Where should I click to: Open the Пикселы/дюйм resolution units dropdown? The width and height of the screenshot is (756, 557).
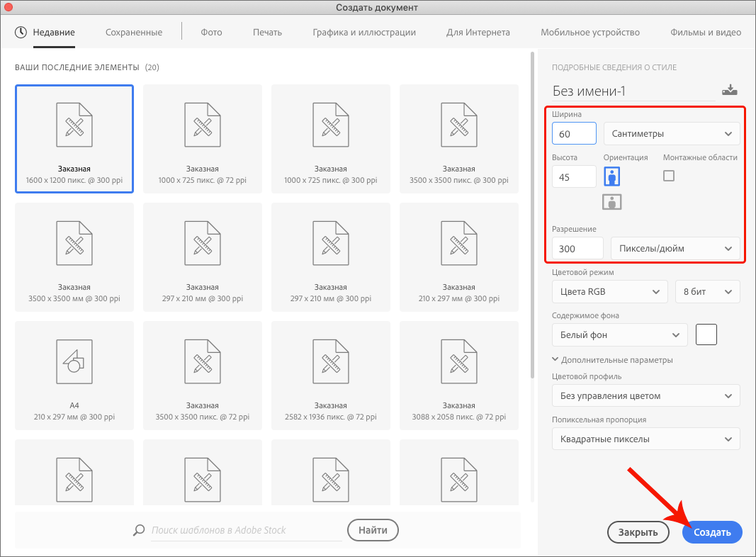(x=675, y=248)
